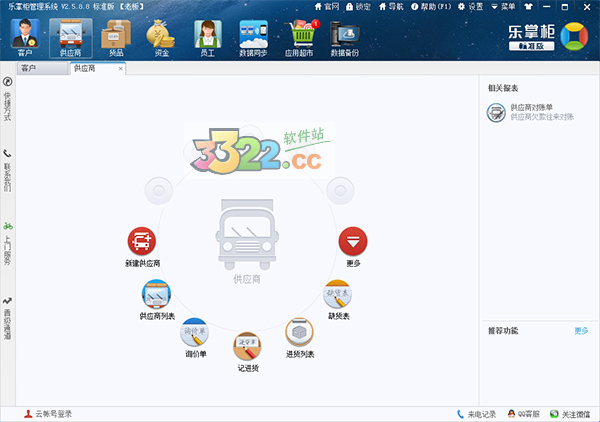Expand the red 更多 (More) button
Viewport: 600px width, 422px height.
point(353,241)
